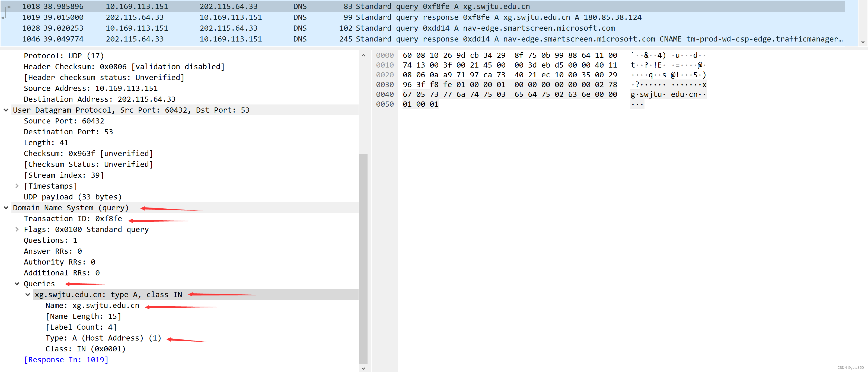Select the Authority RRs: 0 field

[x=60, y=262]
